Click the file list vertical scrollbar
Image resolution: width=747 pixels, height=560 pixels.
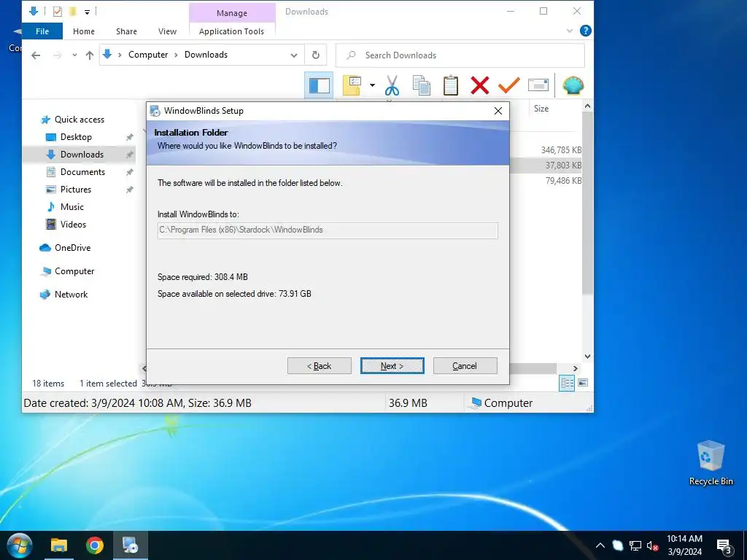coord(587,203)
